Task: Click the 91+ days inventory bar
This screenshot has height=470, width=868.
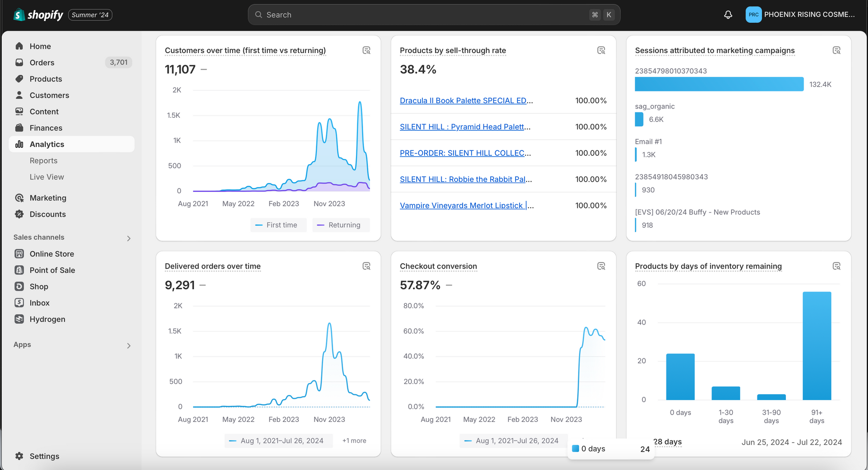Action: (x=817, y=346)
